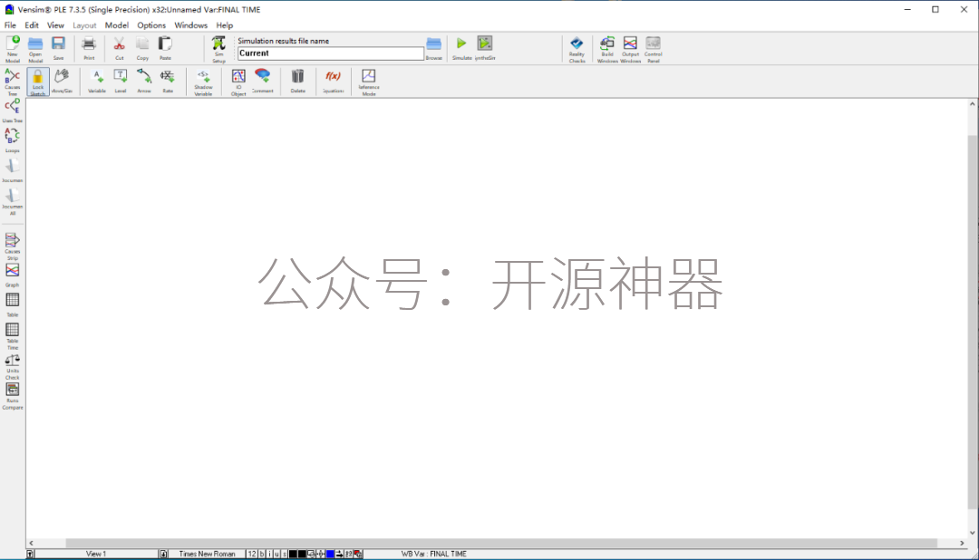Click the Open Model folder icon

(x=35, y=48)
